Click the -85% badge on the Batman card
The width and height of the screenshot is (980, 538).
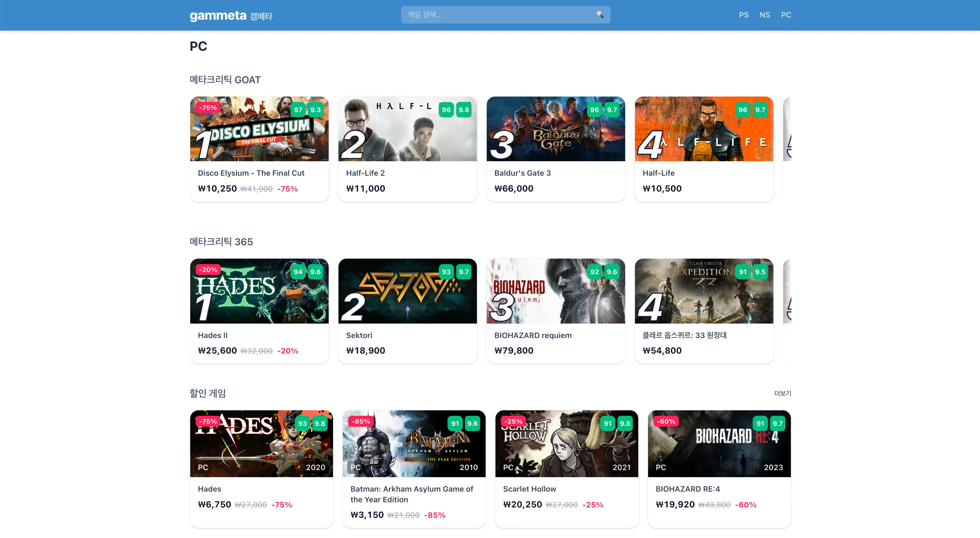coord(361,421)
